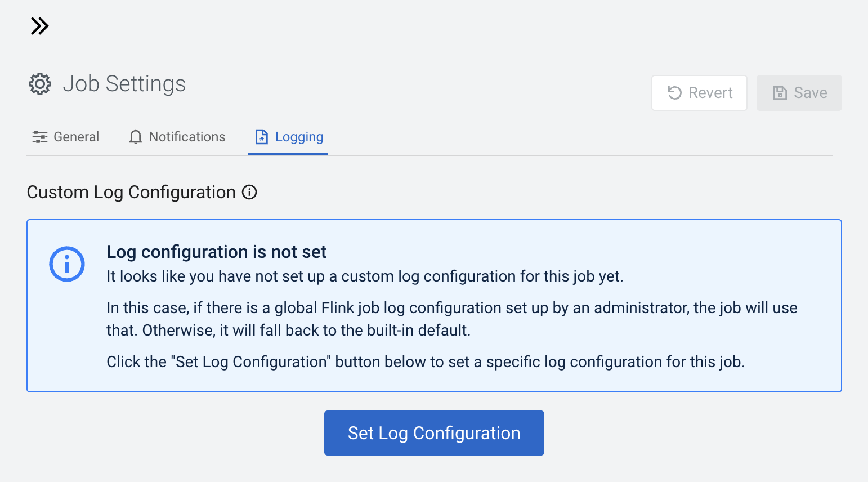Show info tooltip for Custom Log Configuration
The width and height of the screenshot is (868, 482).
pyautogui.click(x=249, y=193)
